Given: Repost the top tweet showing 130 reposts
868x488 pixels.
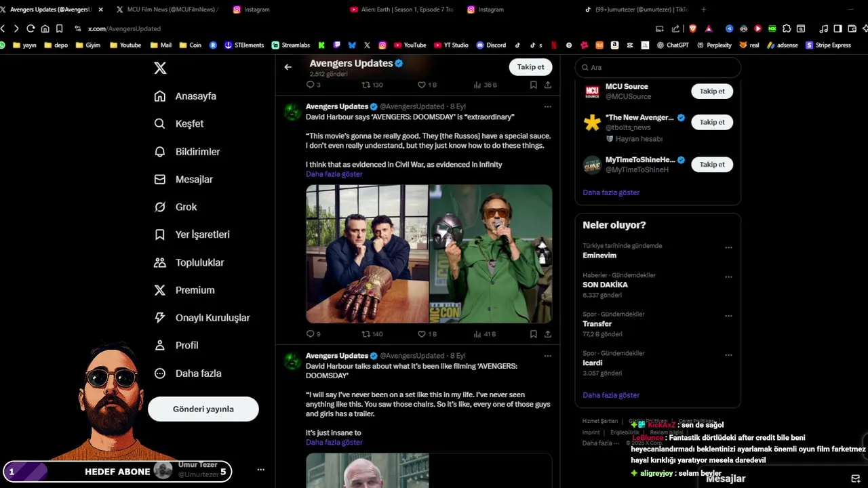Looking at the screenshot, I should [372, 85].
